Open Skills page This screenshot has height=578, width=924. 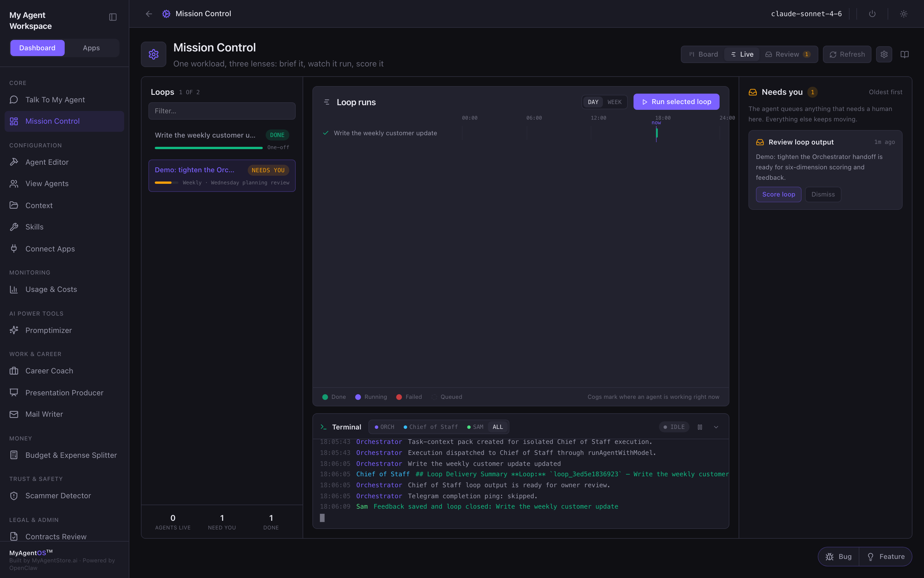point(64,227)
